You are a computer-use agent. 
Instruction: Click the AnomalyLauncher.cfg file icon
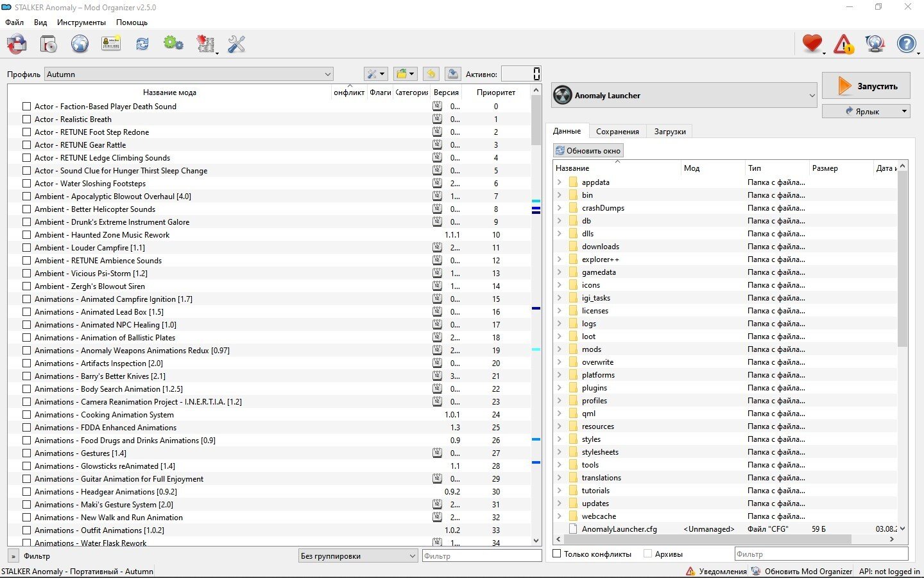(x=573, y=529)
